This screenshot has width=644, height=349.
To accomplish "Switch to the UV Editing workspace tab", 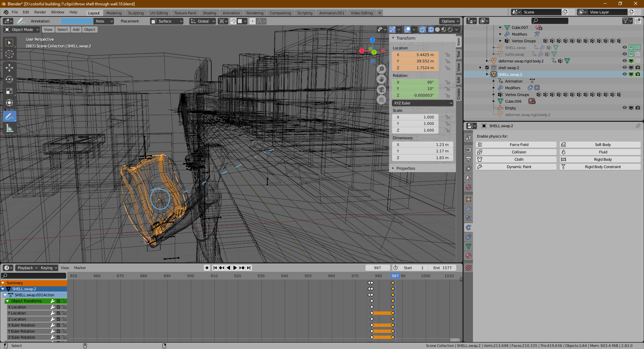I will [x=159, y=13].
